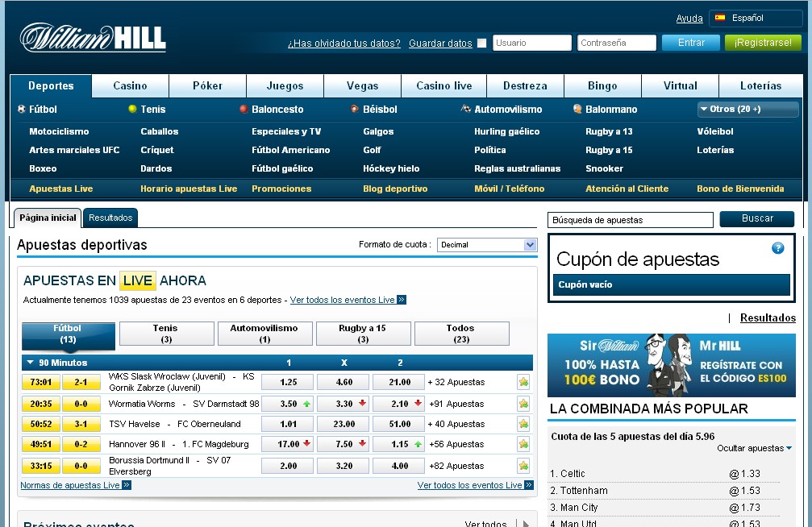Screen dimensions: 812x527
Task: Click the Fútbol soccer ball icon
Action: click(22, 109)
